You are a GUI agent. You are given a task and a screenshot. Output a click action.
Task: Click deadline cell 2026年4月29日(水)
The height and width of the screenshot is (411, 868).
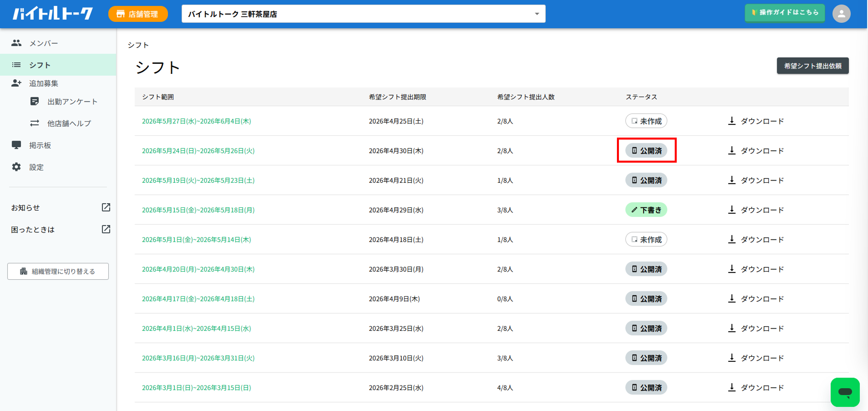(x=396, y=210)
